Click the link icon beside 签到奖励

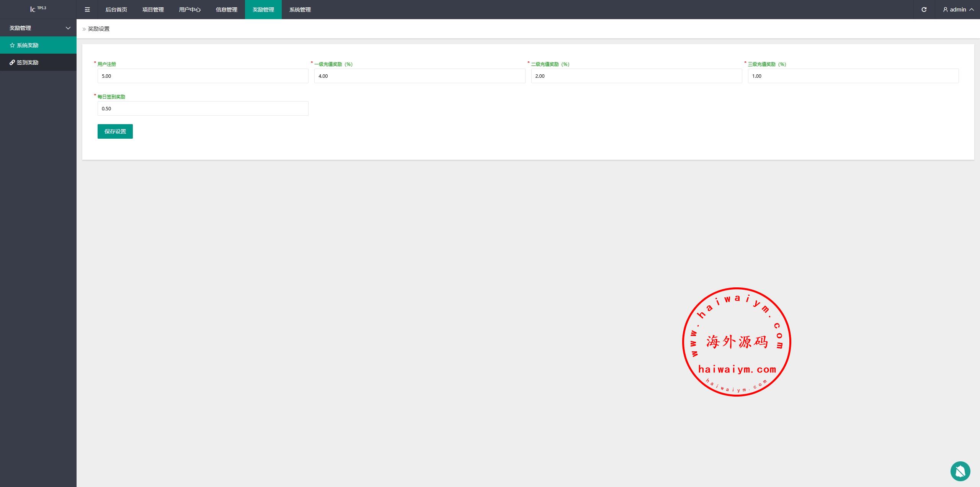coord(12,62)
